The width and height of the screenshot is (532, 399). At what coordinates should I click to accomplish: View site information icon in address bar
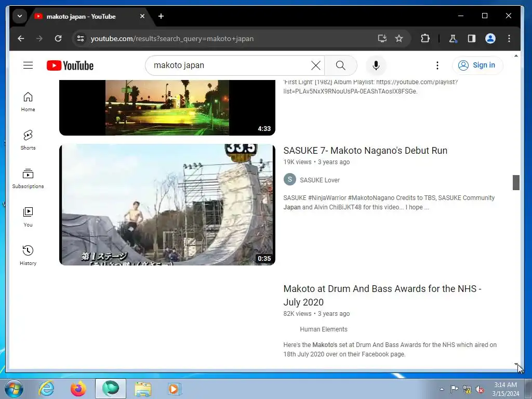click(81, 38)
